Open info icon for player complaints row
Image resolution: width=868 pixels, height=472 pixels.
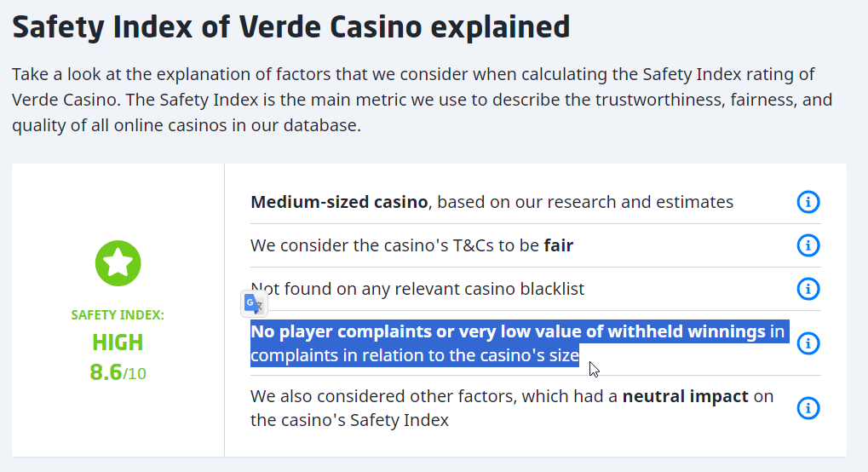click(x=808, y=343)
